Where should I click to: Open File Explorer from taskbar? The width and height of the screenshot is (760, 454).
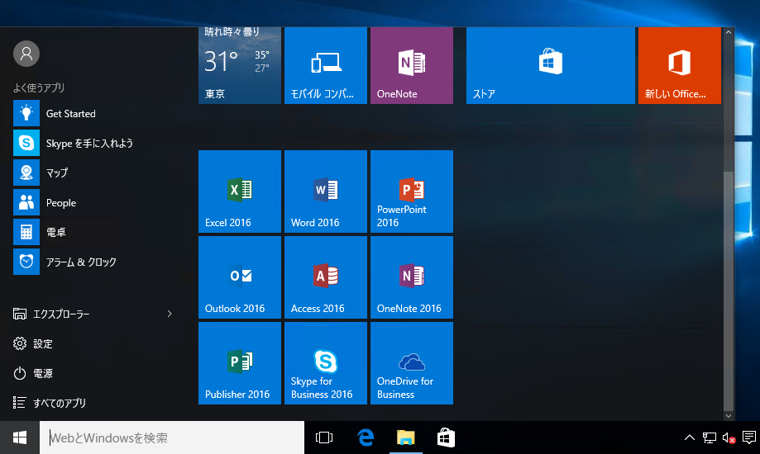tap(406, 438)
